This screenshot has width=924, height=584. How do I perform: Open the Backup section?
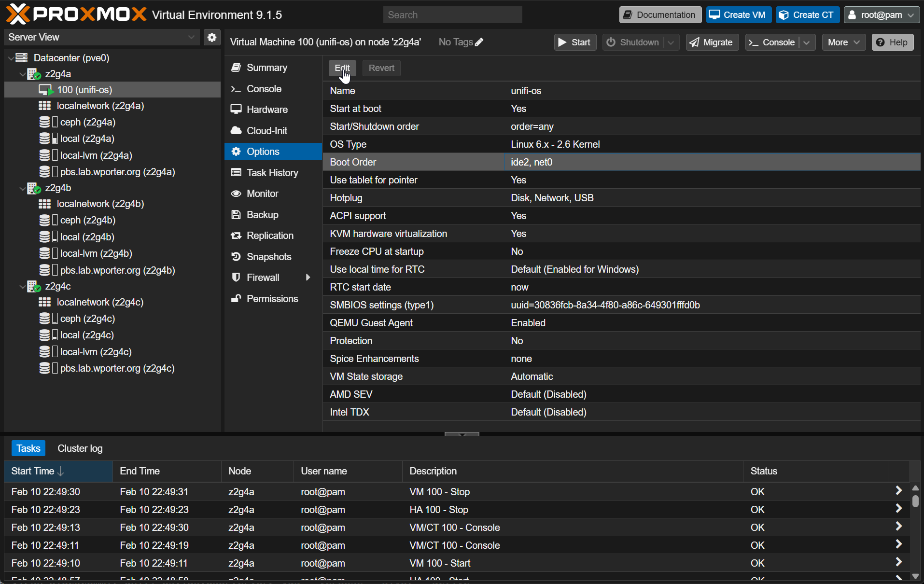pyautogui.click(x=262, y=215)
